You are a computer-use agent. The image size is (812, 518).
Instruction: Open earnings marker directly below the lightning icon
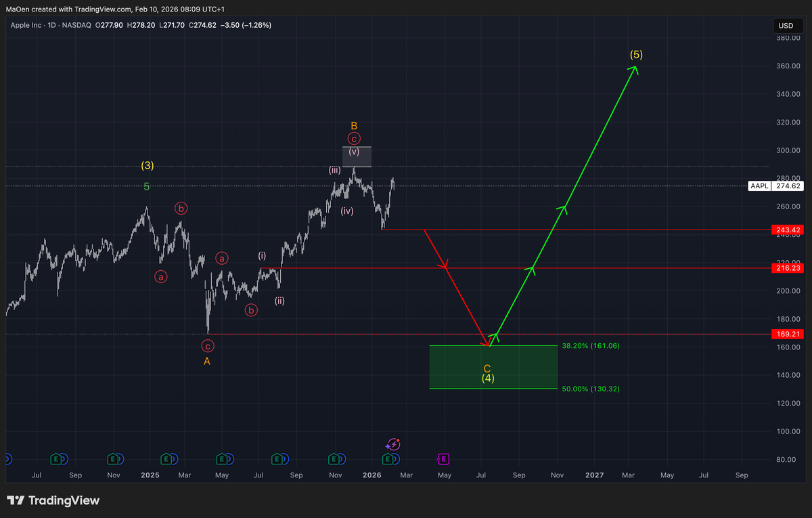pyautogui.click(x=388, y=459)
